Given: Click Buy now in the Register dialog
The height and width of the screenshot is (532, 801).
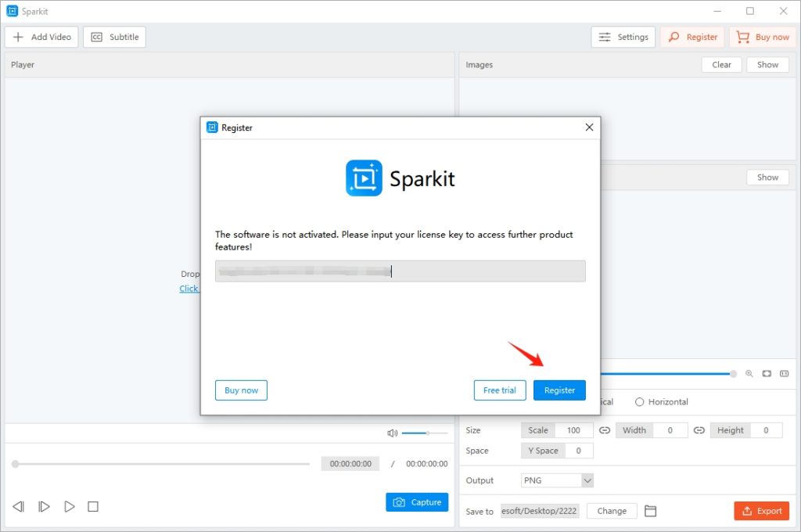Looking at the screenshot, I should (241, 390).
